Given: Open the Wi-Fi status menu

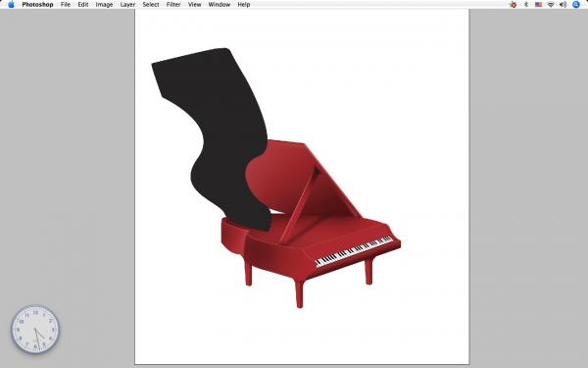Looking at the screenshot, I should tap(551, 5).
